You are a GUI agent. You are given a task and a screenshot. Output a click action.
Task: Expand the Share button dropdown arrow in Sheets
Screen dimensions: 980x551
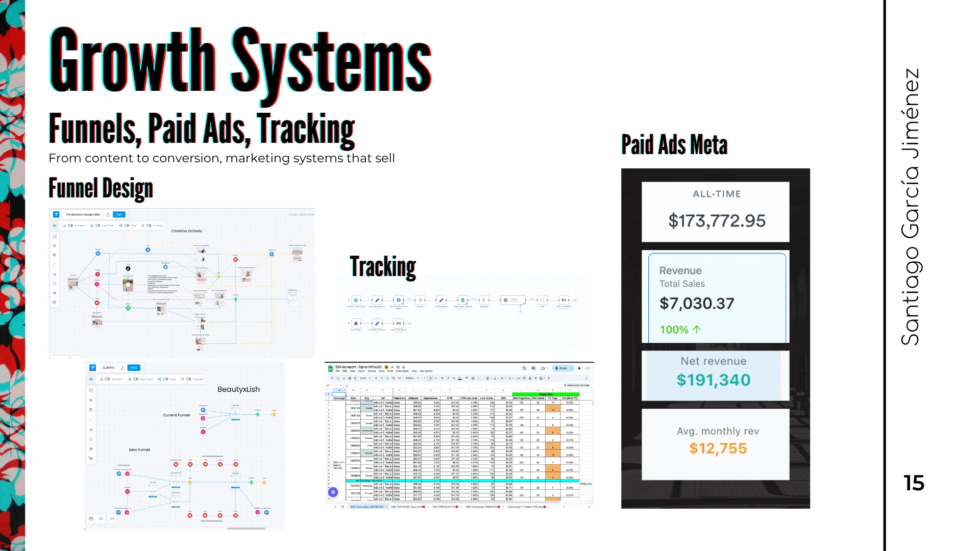point(571,368)
